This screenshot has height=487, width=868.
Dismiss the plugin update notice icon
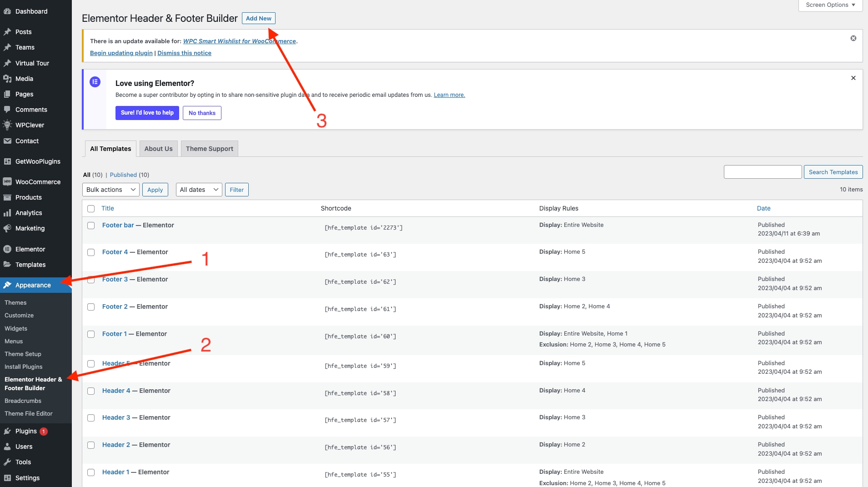pos(853,38)
